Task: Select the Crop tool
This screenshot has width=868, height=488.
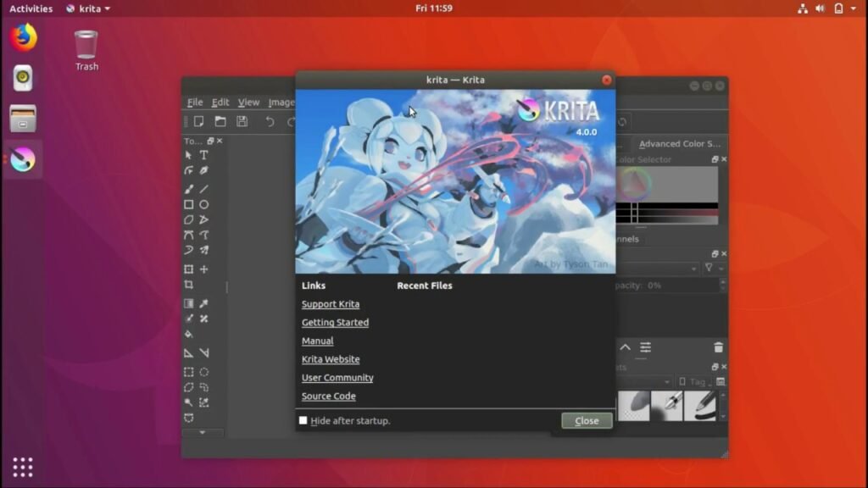Action: pyautogui.click(x=189, y=285)
